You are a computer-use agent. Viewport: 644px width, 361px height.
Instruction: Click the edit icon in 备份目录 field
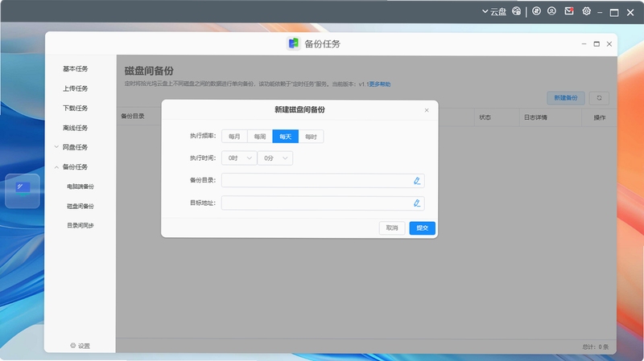(416, 180)
